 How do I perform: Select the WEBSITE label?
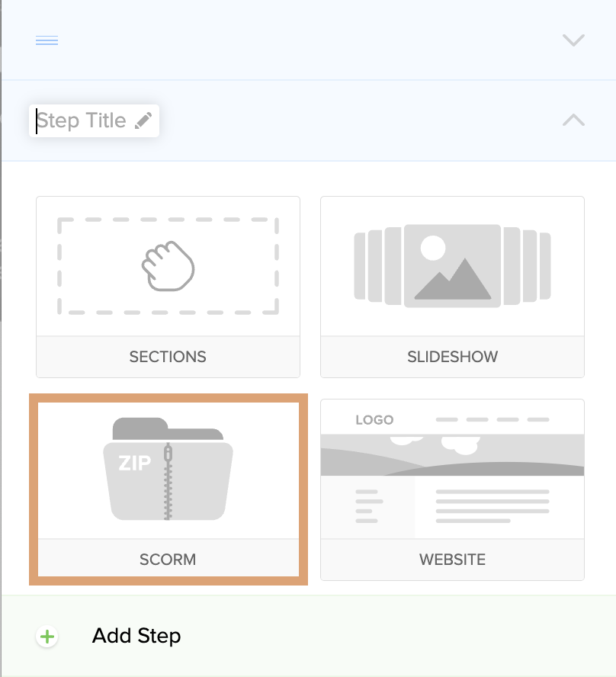pos(452,560)
